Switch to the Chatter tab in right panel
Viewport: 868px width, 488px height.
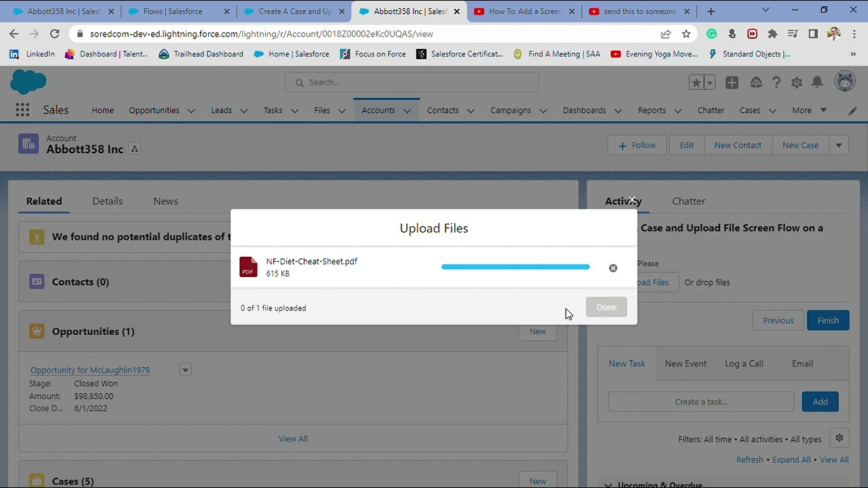(688, 201)
